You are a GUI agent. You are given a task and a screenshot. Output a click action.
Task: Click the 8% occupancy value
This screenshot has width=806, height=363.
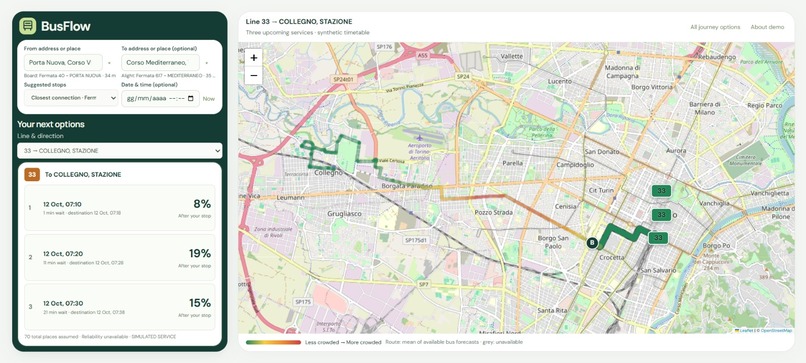coord(202,204)
